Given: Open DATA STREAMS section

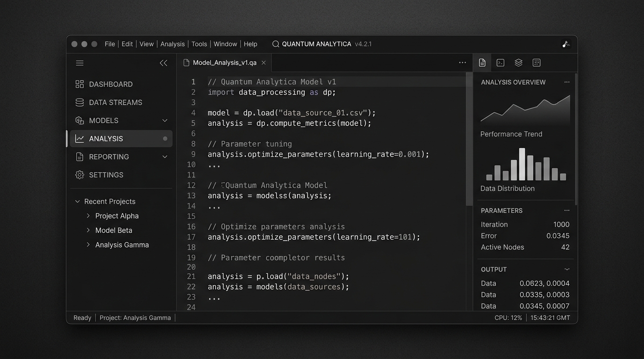Looking at the screenshot, I should coord(116,102).
